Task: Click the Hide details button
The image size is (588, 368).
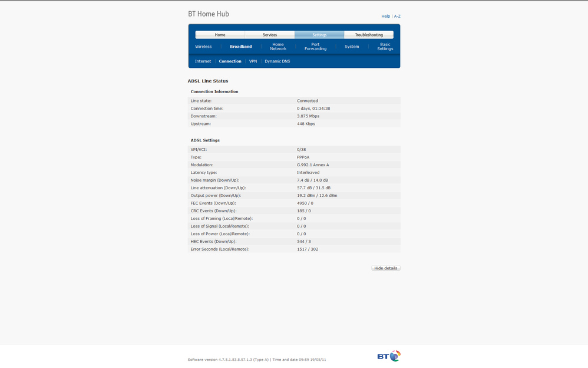Action: pos(386,268)
